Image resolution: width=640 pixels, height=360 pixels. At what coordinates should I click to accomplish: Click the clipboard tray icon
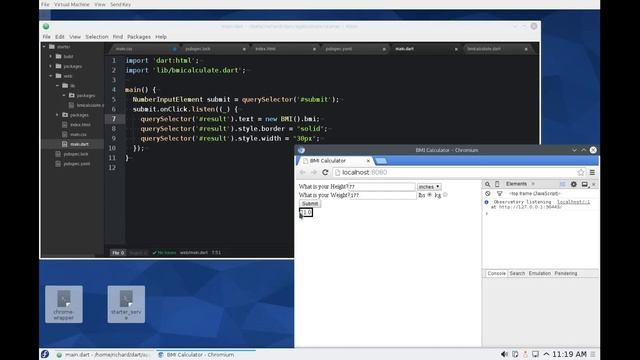[x=515, y=354]
